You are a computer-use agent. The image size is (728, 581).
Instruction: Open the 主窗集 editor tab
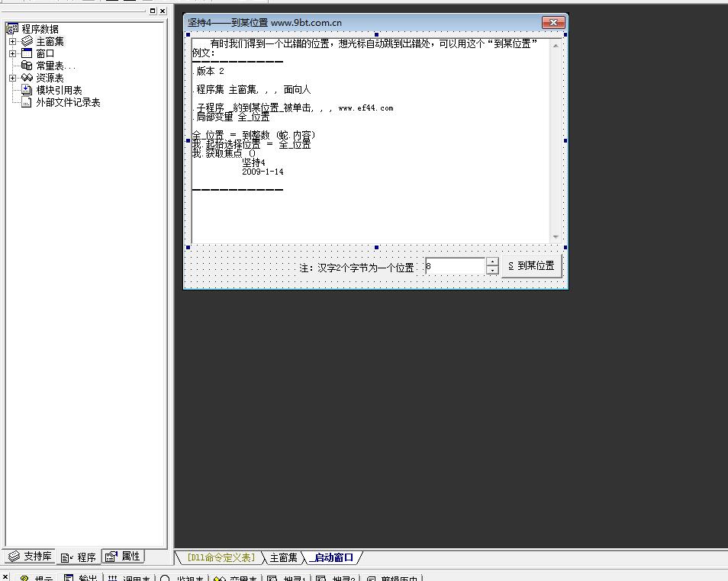283,557
